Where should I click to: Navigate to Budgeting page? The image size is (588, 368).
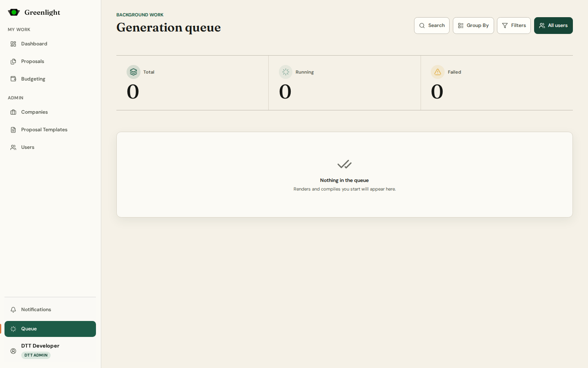50,79
